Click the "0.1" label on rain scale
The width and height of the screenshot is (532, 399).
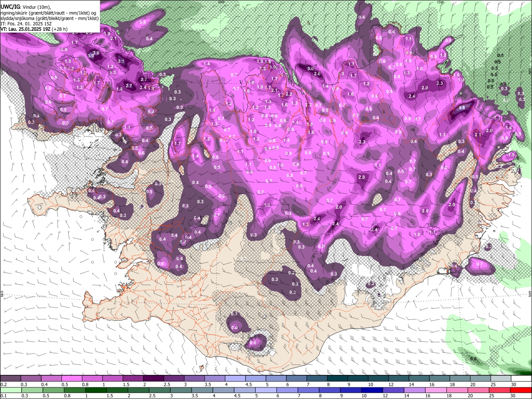[4, 396]
